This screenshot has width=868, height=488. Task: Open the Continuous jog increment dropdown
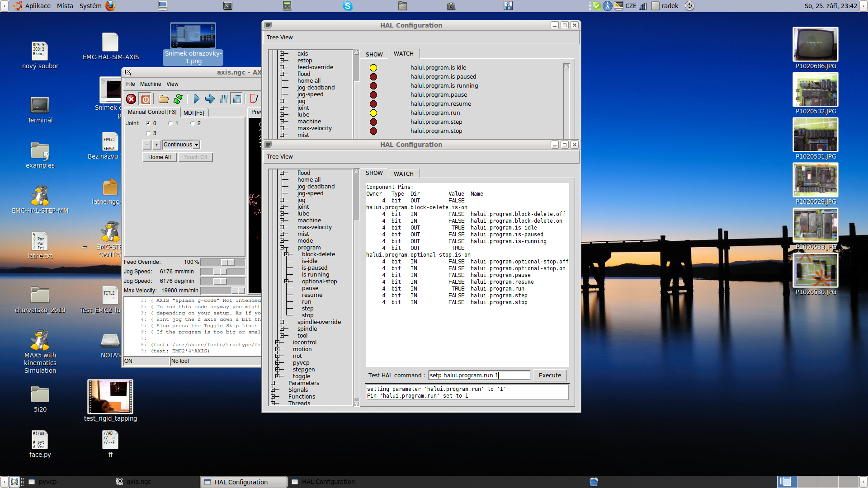(x=196, y=145)
